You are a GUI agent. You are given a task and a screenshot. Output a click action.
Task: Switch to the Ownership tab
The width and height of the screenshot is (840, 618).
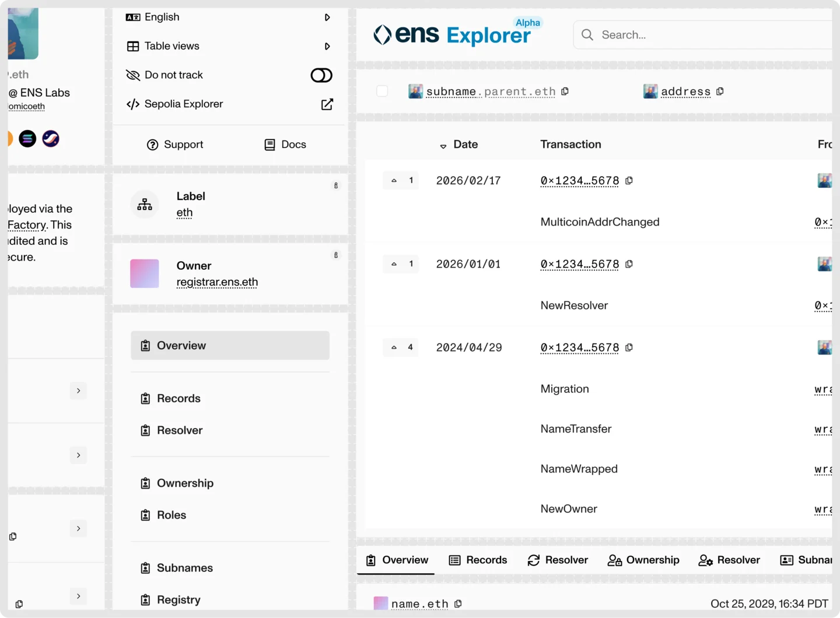pos(643,560)
